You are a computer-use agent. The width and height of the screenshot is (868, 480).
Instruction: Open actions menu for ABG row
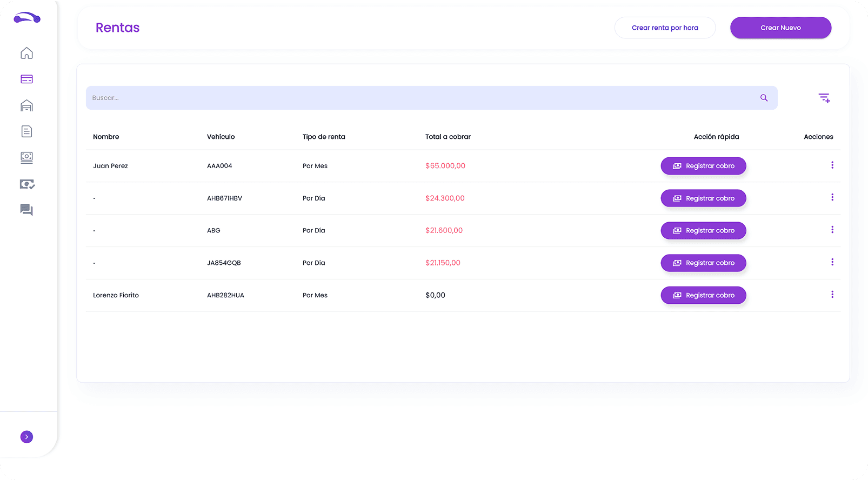coord(832,230)
